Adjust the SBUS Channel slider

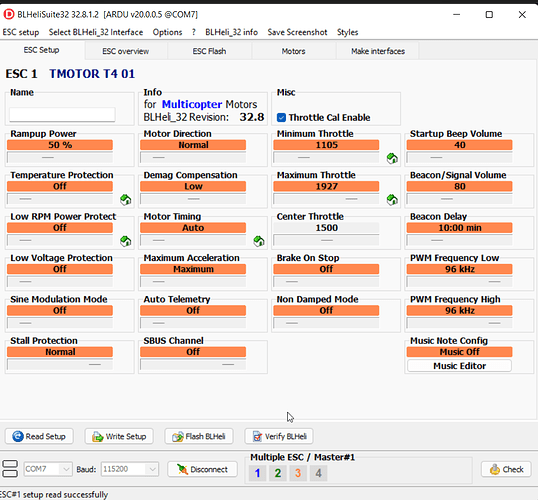pyautogui.click(x=193, y=364)
